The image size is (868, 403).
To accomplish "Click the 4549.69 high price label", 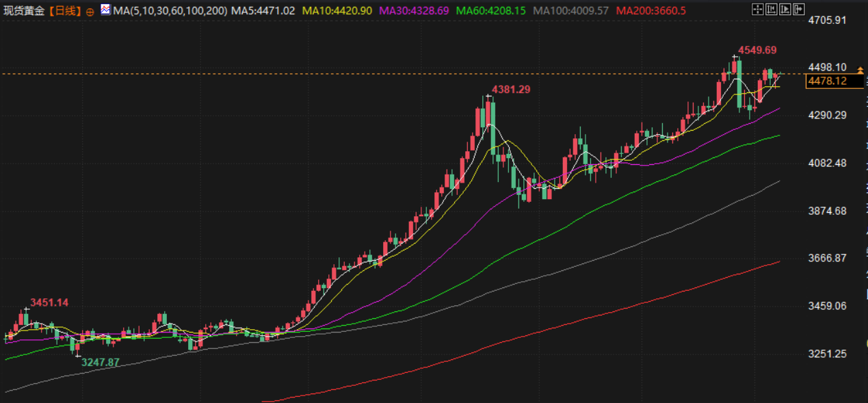I will [757, 50].
